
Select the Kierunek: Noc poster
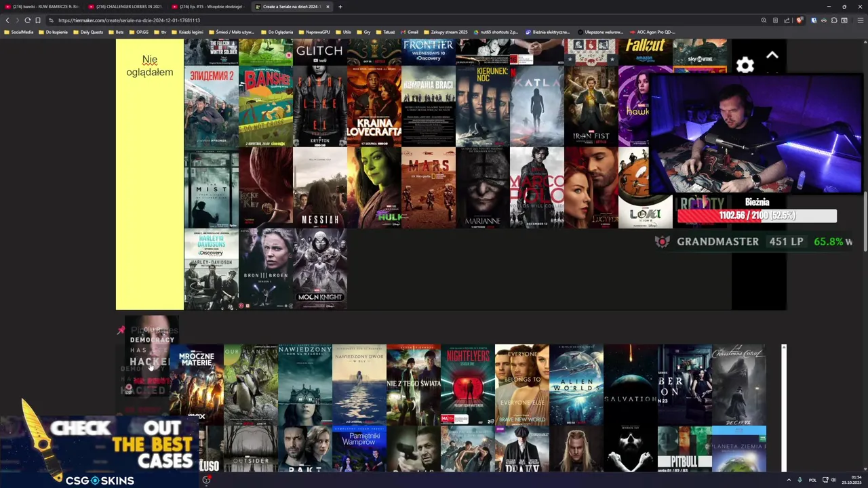(482, 106)
